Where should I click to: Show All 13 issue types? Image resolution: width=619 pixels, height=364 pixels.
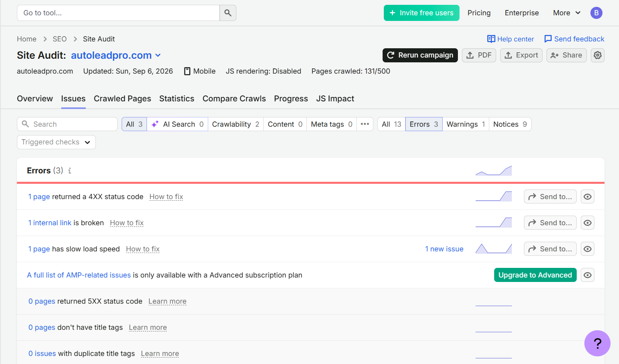(391, 124)
